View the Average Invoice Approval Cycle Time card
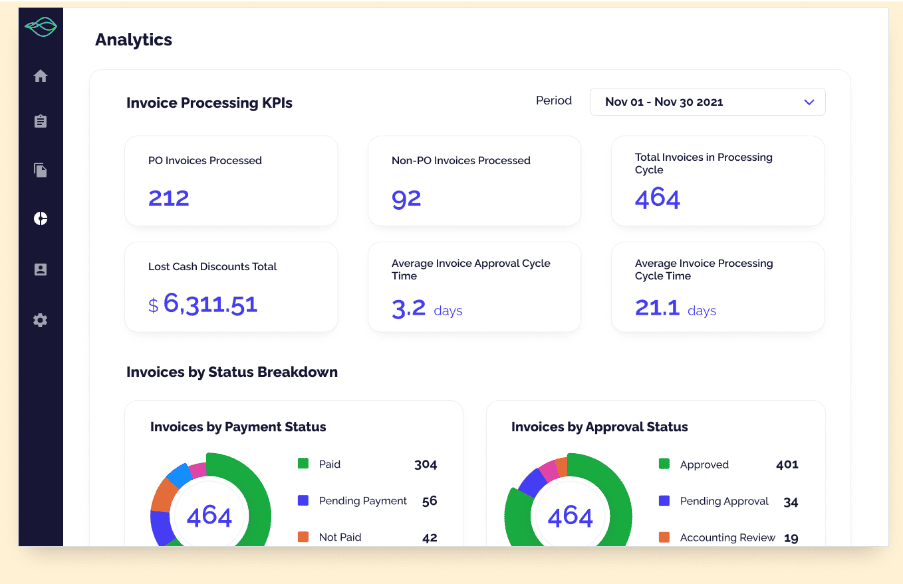 coord(474,287)
